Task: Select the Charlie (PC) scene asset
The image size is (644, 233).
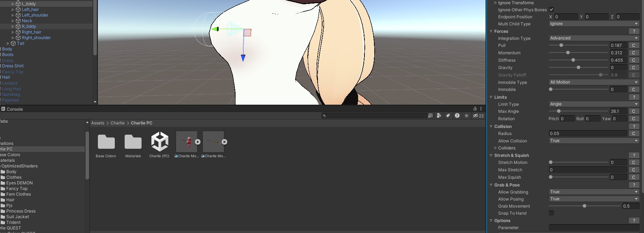Action: pos(160,142)
